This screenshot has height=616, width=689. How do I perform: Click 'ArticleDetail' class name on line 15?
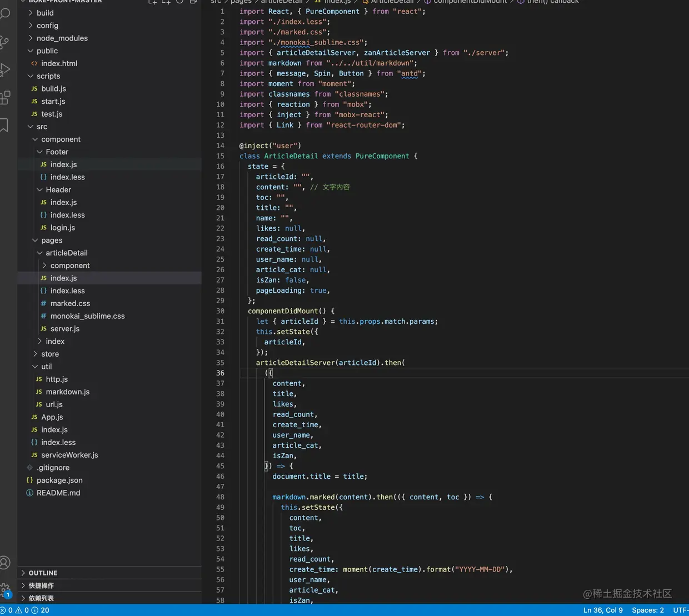click(x=291, y=156)
